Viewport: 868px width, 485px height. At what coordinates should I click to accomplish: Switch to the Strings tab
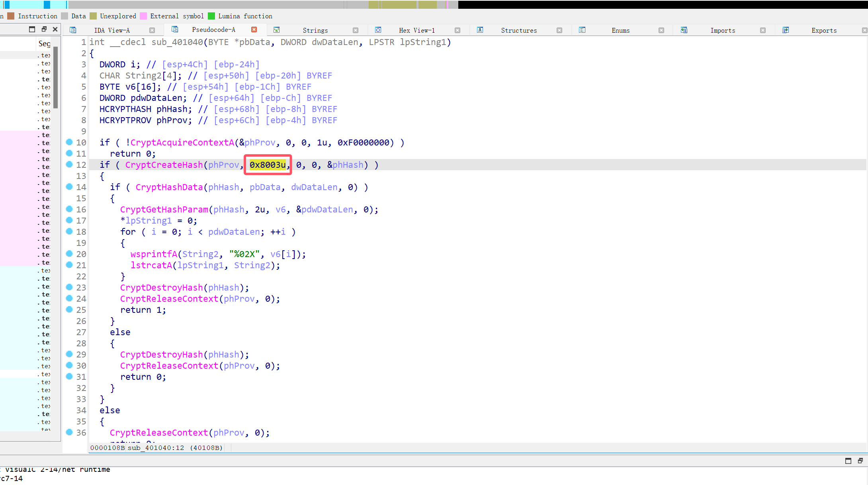pos(315,30)
